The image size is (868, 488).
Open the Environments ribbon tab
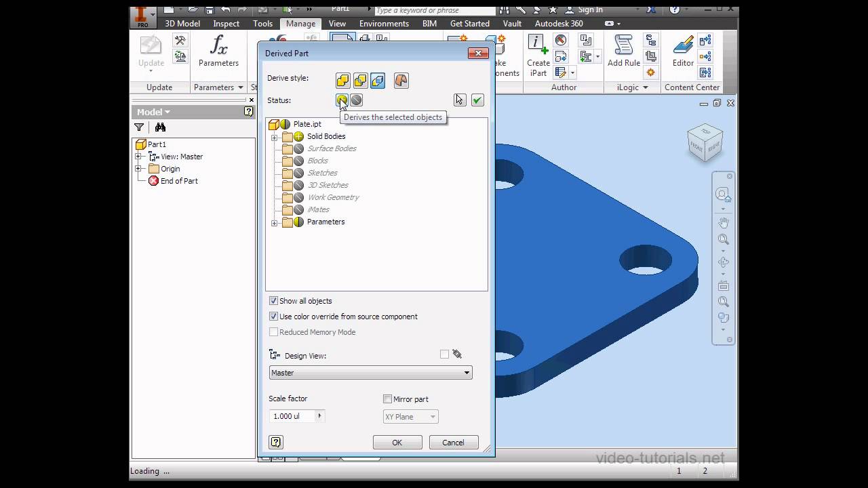(x=384, y=23)
